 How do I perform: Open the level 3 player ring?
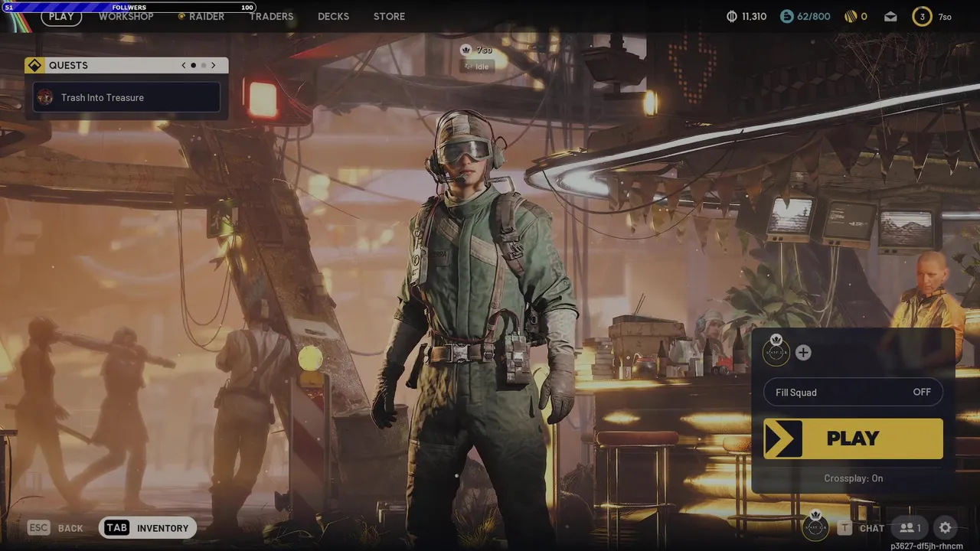tap(922, 16)
